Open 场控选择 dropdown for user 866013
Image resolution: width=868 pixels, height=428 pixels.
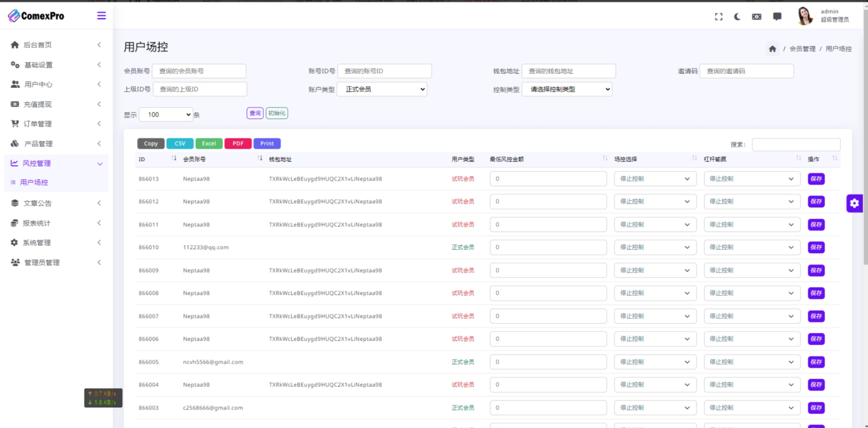pyautogui.click(x=655, y=179)
